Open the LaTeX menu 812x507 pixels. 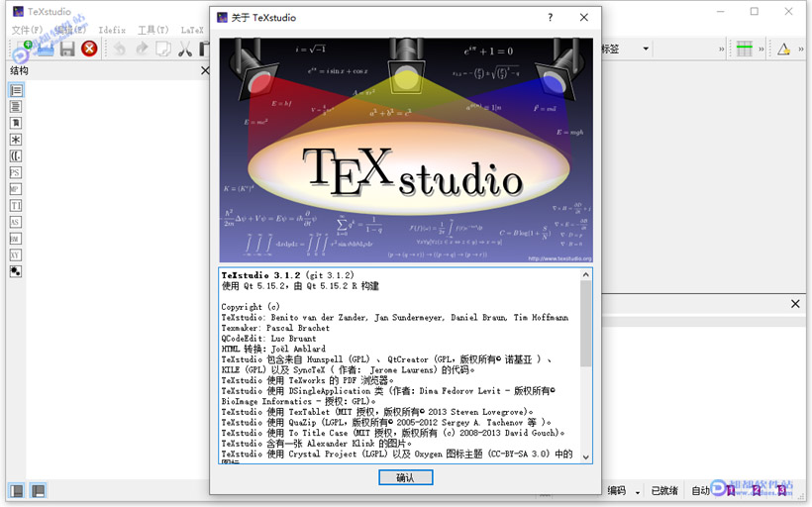tap(192, 30)
